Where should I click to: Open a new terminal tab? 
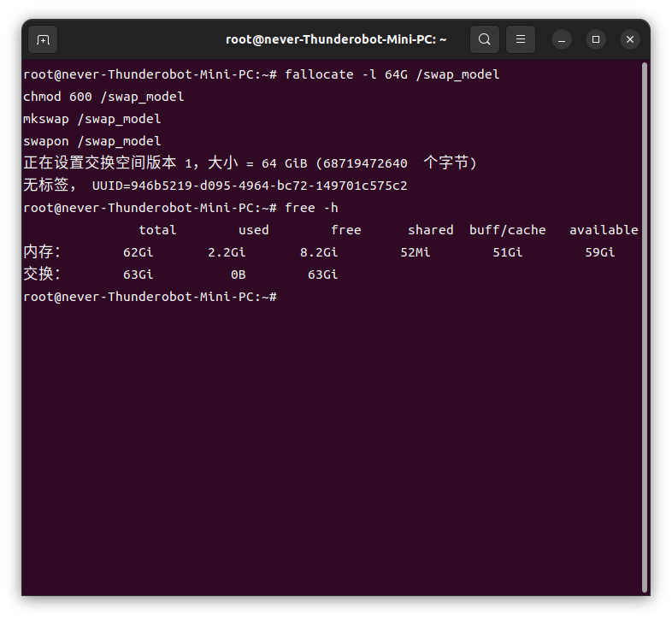click(43, 40)
